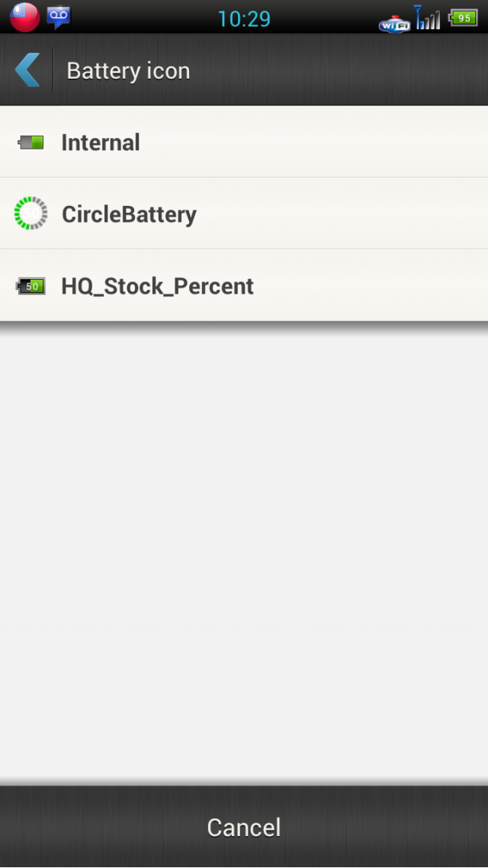Tap the CircleBattery label text

129,214
